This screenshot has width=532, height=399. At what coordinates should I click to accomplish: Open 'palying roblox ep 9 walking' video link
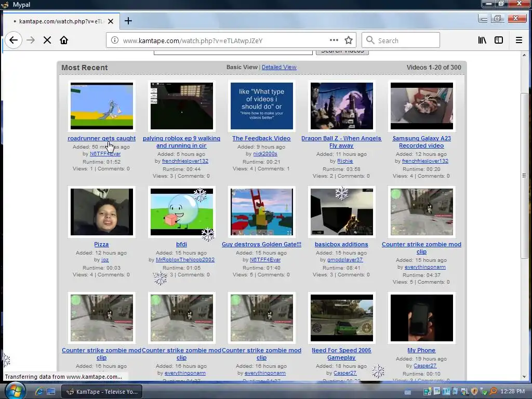(x=181, y=142)
